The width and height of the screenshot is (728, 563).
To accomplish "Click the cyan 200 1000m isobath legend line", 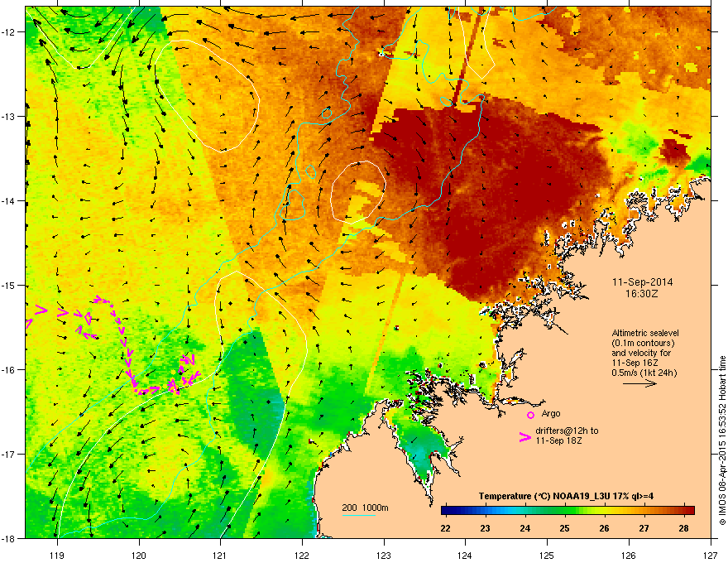I will coord(359,515).
